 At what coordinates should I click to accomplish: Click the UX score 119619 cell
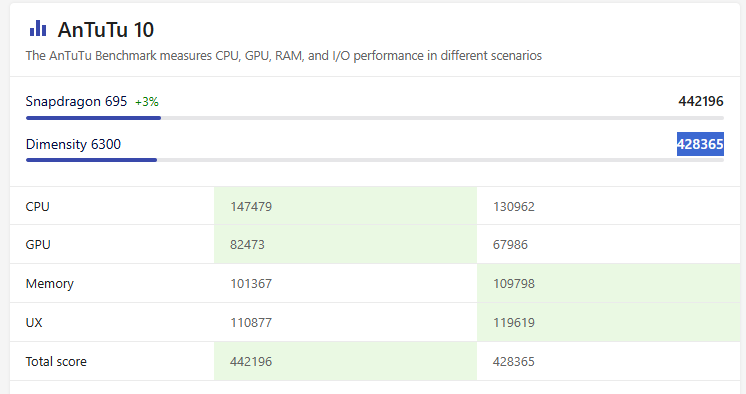coord(609,323)
